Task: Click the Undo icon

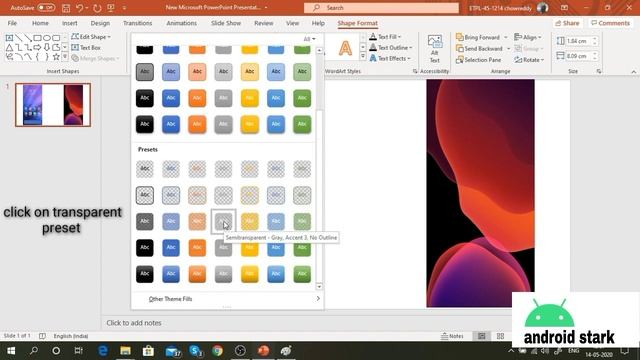Action: pos(79,8)
